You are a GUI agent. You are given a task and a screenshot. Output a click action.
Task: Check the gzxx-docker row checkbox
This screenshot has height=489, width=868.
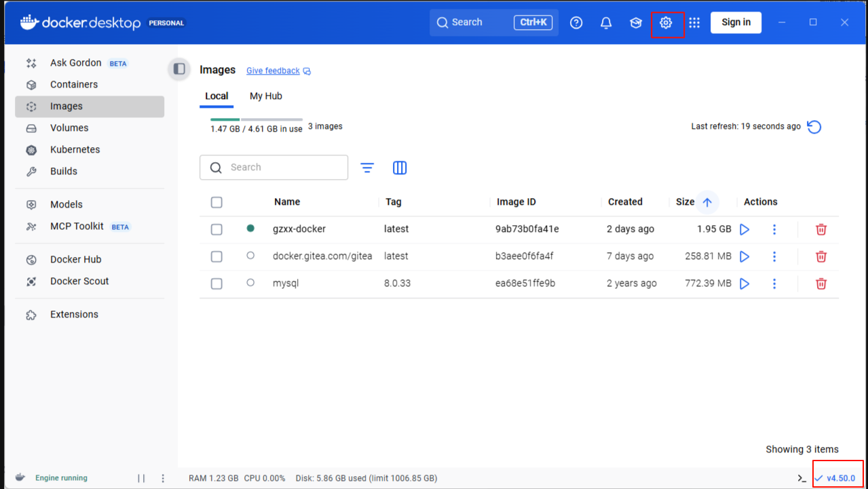click(x=216, y=229)
